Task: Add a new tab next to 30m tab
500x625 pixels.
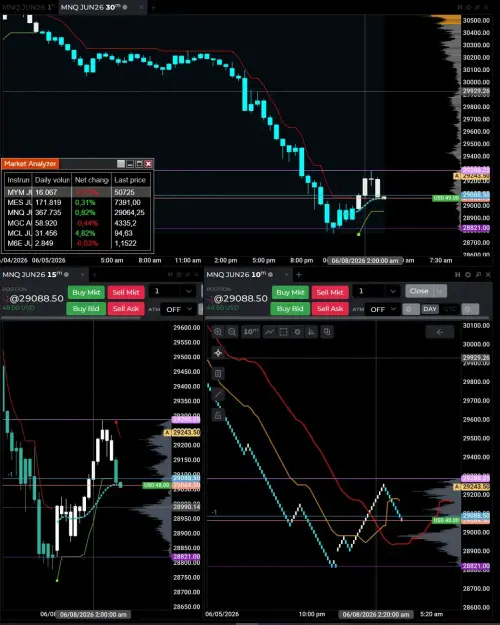Action: point(154,7)
